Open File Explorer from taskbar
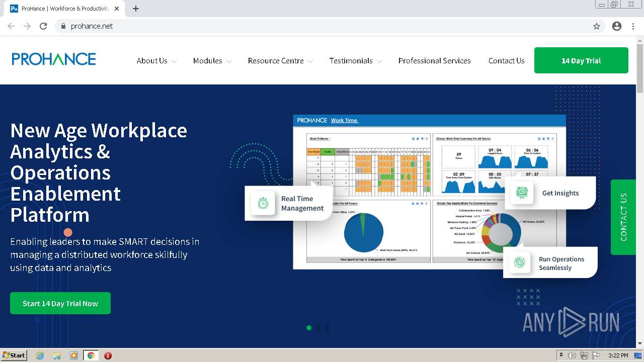Screen dimensions: 644x362 57,355
